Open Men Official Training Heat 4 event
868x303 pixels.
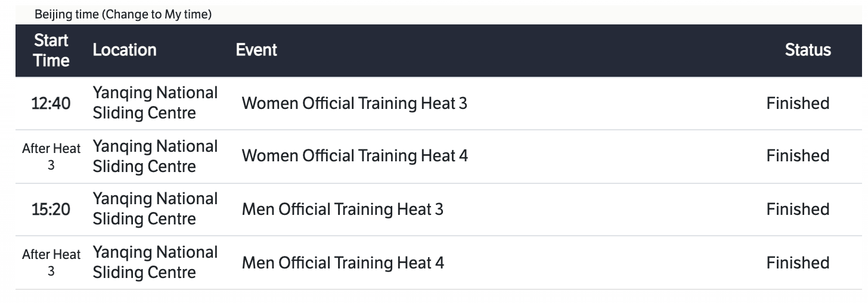pyautogui.click(x=343, y=263)
